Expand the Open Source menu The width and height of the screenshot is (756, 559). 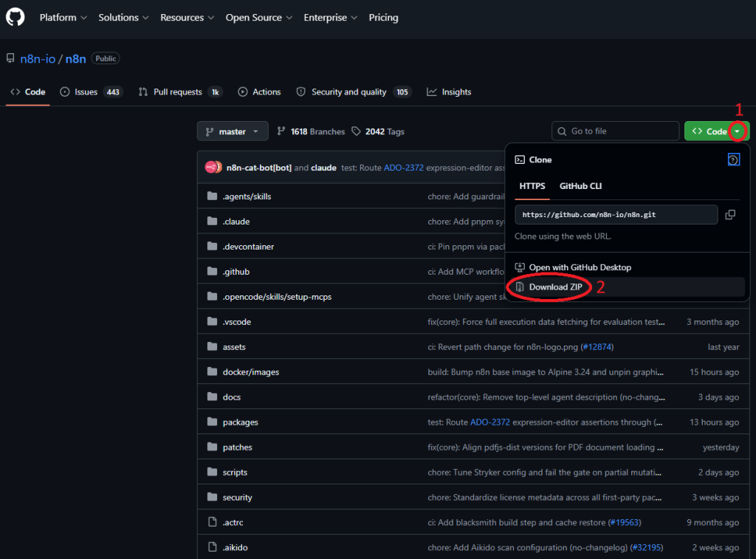pyautogui.click(x=259, y=18)
